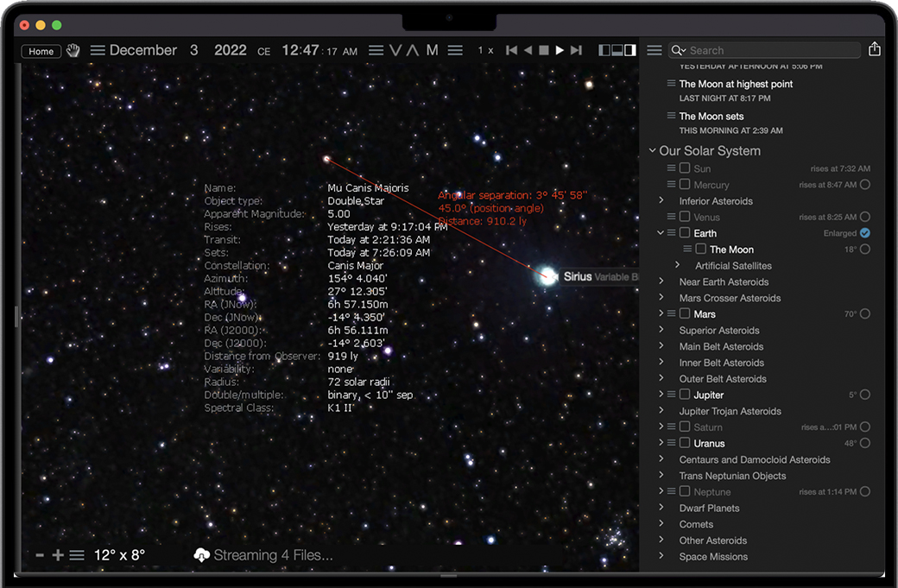Viewport: 898px width, 588px height.
Task: Select the hand grab tool icon
Action: [73, 51]
